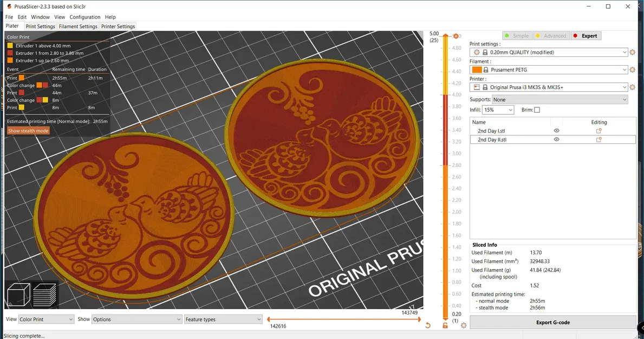Open the printer preset edit cog

633,87
